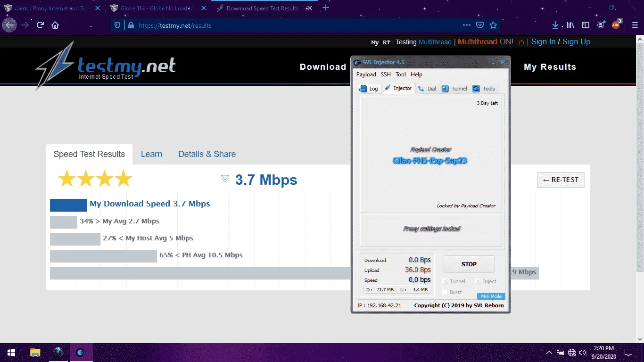Click the power icon next to Multithread ON
Image resolution: width=644 pixels, height=362 pixels.
[521, 42]
